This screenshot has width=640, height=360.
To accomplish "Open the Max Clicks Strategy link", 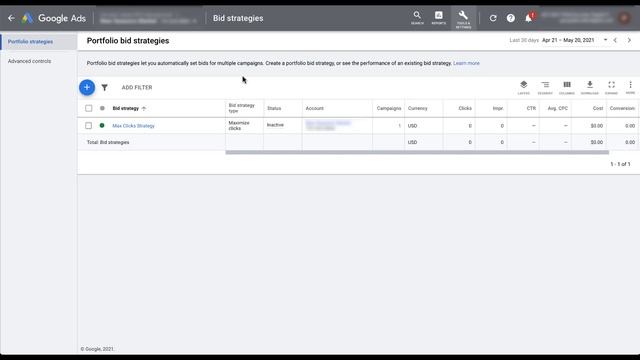I will pyautogui.click(x=133, y=126).
